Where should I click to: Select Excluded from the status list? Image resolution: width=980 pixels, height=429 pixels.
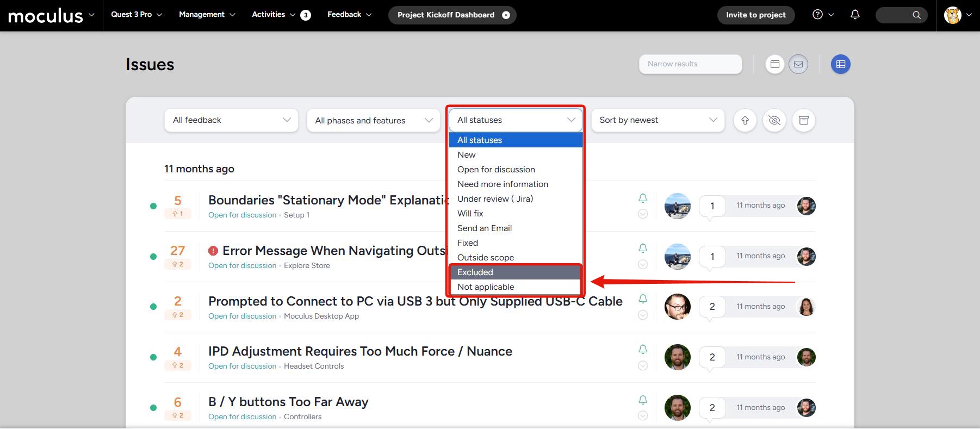click(x=475, y=272)
